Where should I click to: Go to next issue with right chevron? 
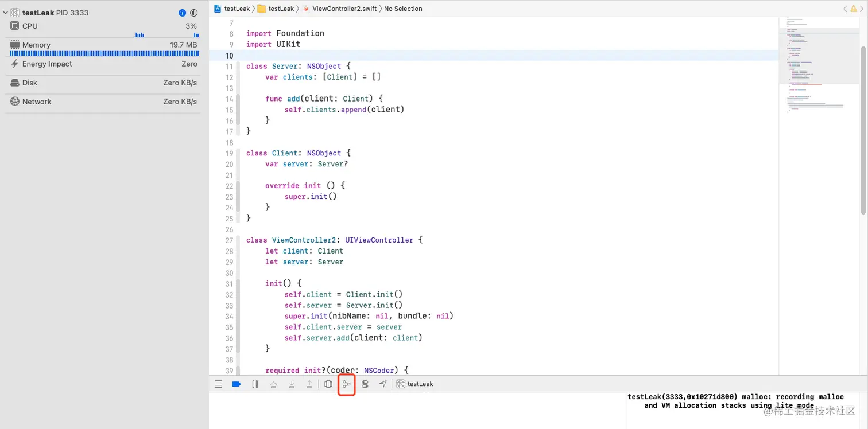[x=863, y=9]
